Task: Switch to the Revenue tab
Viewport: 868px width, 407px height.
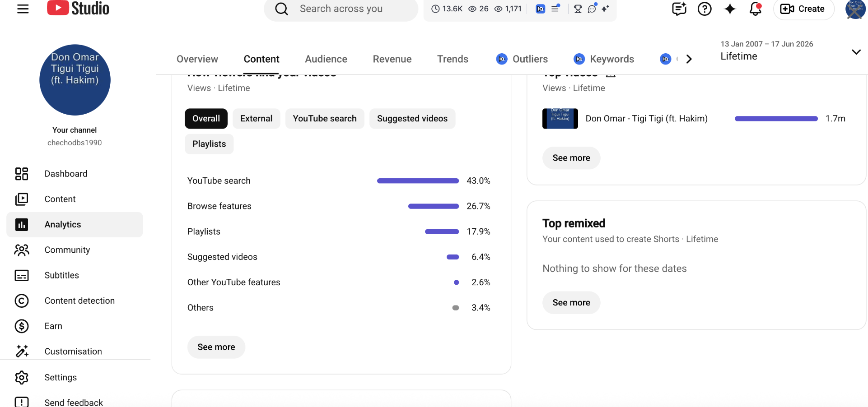Action: [392, 59]
